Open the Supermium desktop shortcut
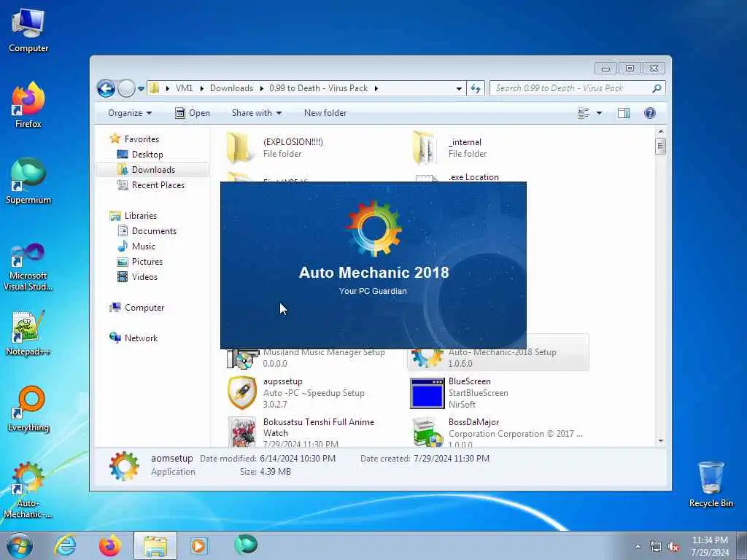Screen dimensions: 747x560 [28, 181]
